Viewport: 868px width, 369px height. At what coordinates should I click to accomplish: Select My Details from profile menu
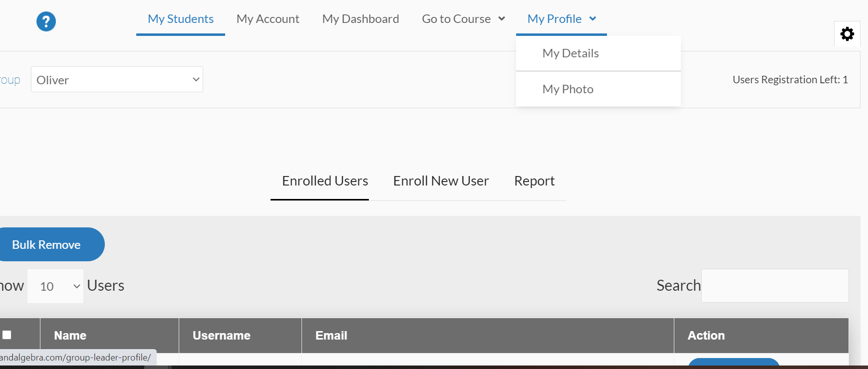click(571, 53)
